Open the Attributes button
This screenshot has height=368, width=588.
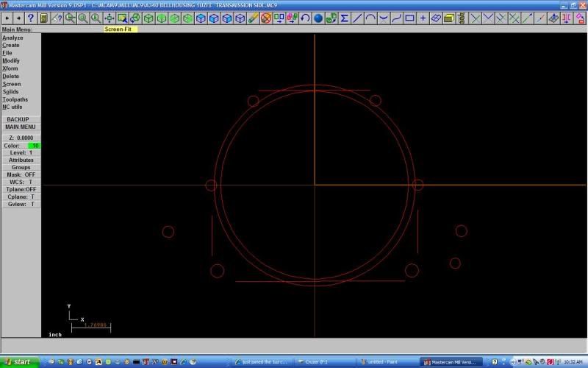[x=21, y=160]
